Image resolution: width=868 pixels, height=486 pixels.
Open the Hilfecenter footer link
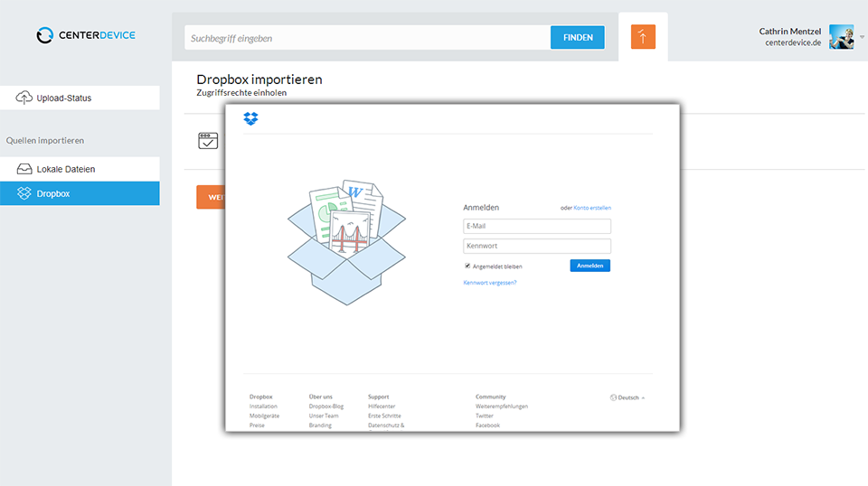point(382,407)
